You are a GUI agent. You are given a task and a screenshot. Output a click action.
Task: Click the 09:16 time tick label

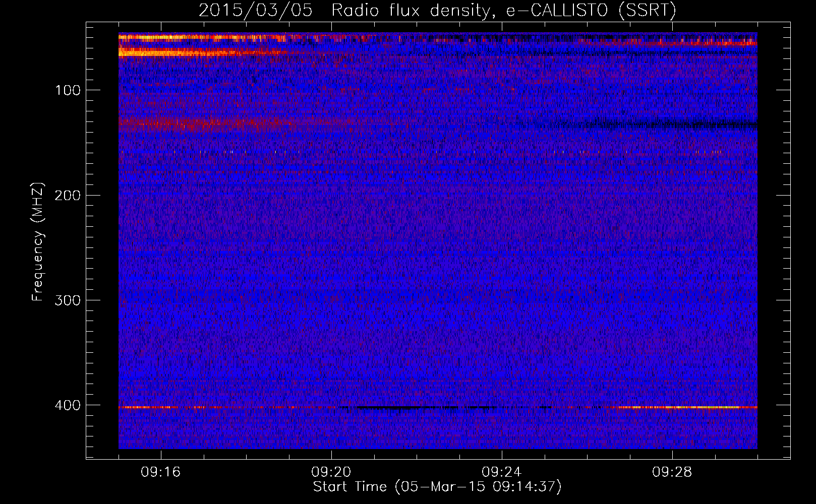(161, 472)
